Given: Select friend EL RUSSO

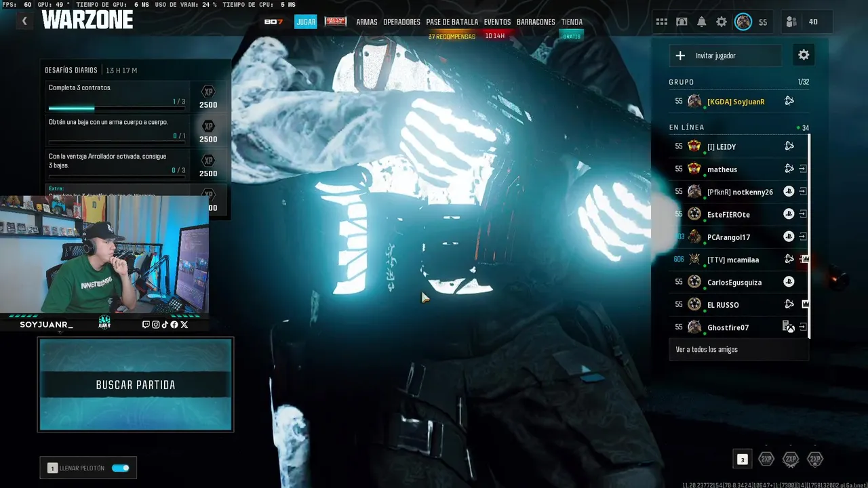Looking at the screenshot, I should click(738, 304).
